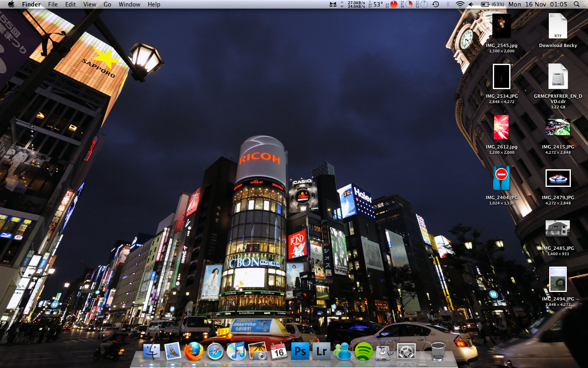Open the Trash in the Dock
Viewport: 588px width, 368px height.
(438, 351)
